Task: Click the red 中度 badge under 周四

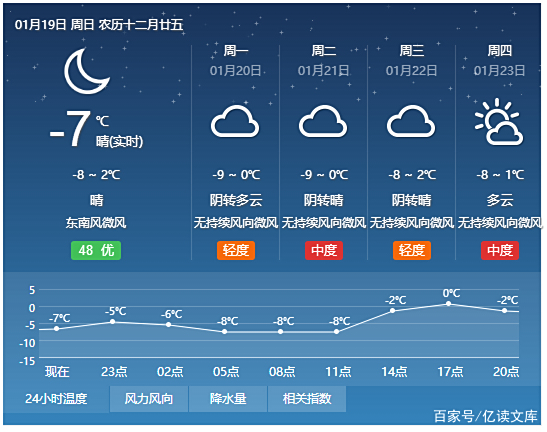Action: click(x=500, y=251)
